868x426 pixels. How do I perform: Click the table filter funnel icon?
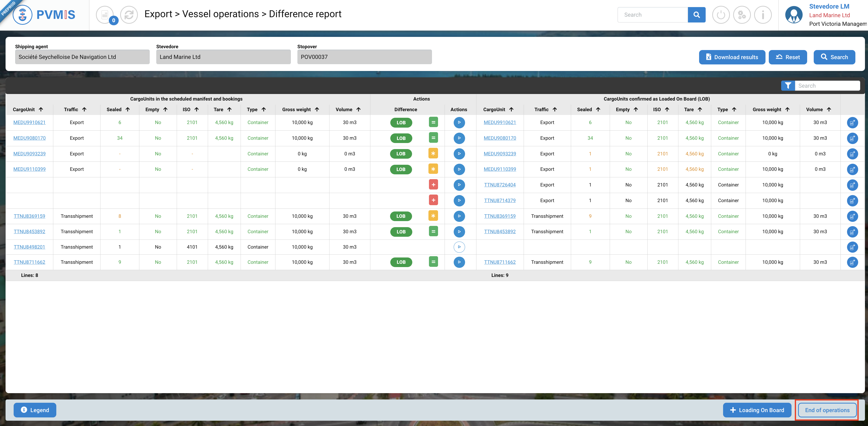pos(788,86)
